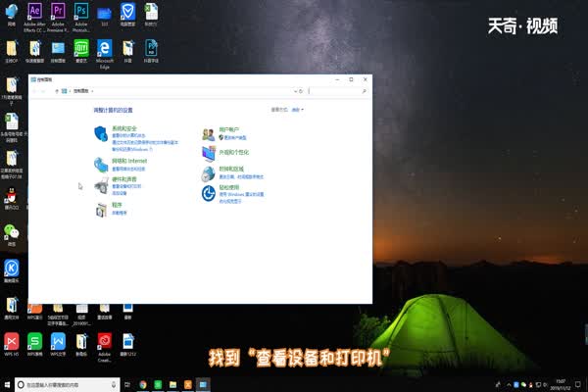Click Let Windows suggest settings link
Image resolution: width=588 pixels, height=392 pixels.
tap(241, 194)
